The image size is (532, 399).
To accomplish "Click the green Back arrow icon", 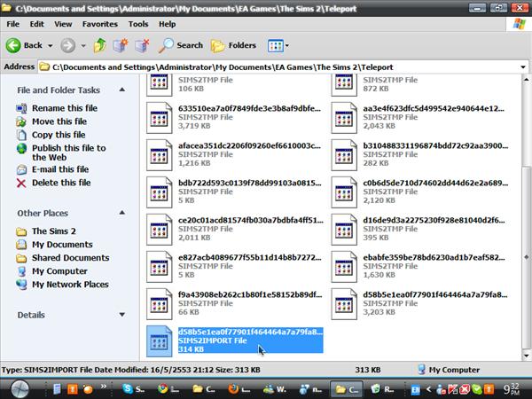I will [13, 45].
